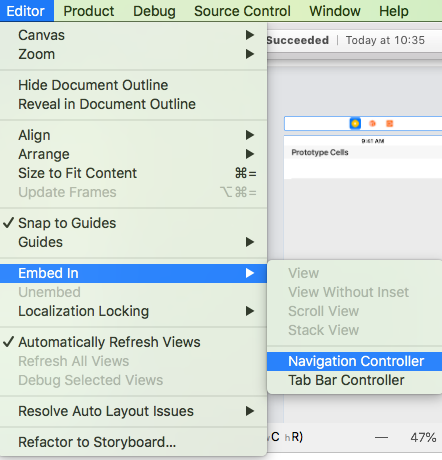
Task: Open the Debug menu
Action: (x=154, y=11)
